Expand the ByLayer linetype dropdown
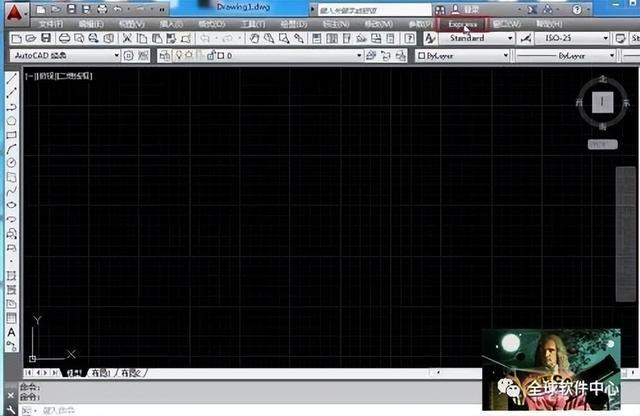The width and height of the screenshot is (640, 416). [x=612, y=56]
